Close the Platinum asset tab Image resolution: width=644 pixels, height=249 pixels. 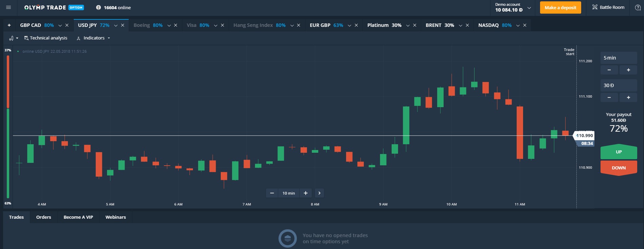click(415, 25)
